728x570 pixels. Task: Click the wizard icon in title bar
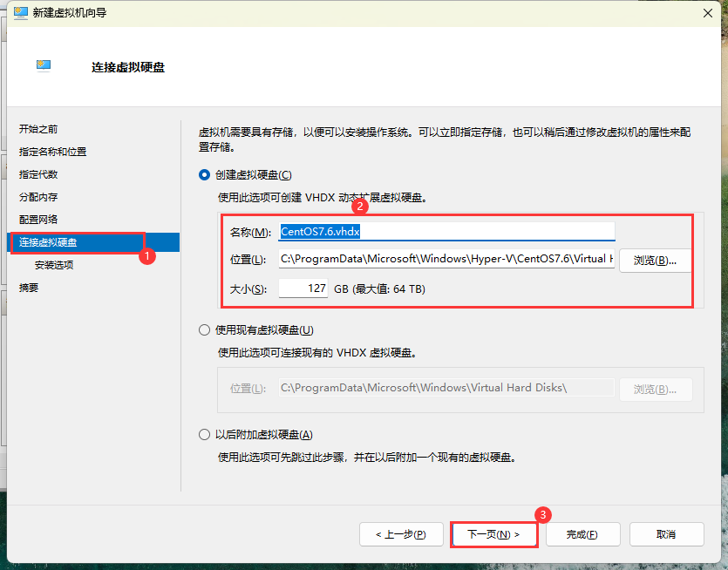(20, 12)
